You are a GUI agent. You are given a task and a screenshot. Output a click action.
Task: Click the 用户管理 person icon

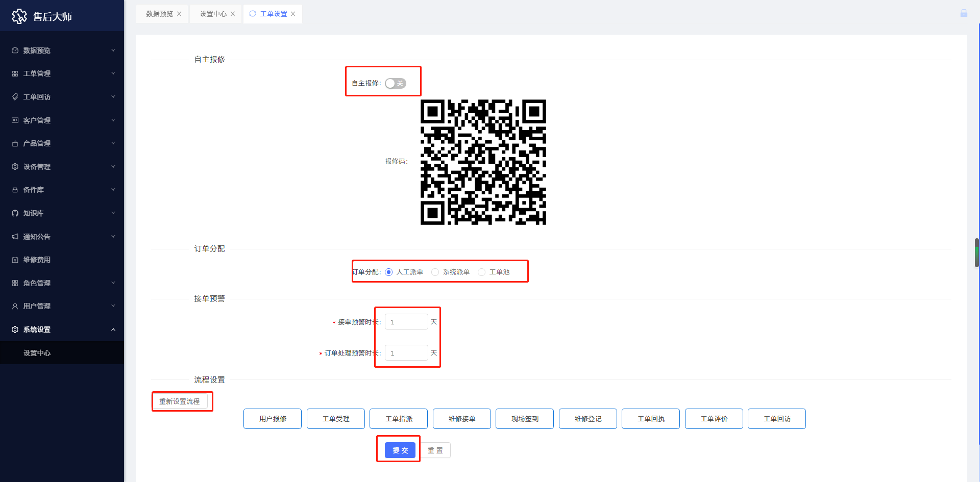[x=15, y=306]
